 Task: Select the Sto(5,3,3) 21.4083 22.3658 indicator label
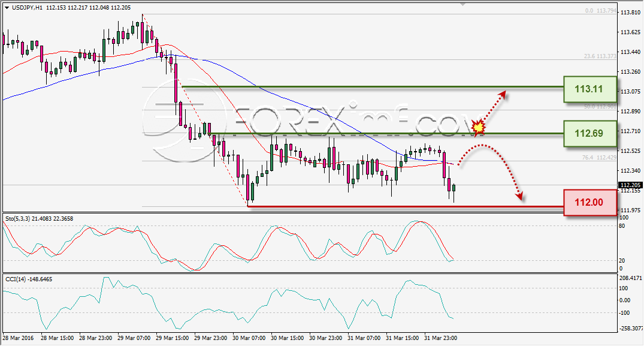tap(40, 219)
